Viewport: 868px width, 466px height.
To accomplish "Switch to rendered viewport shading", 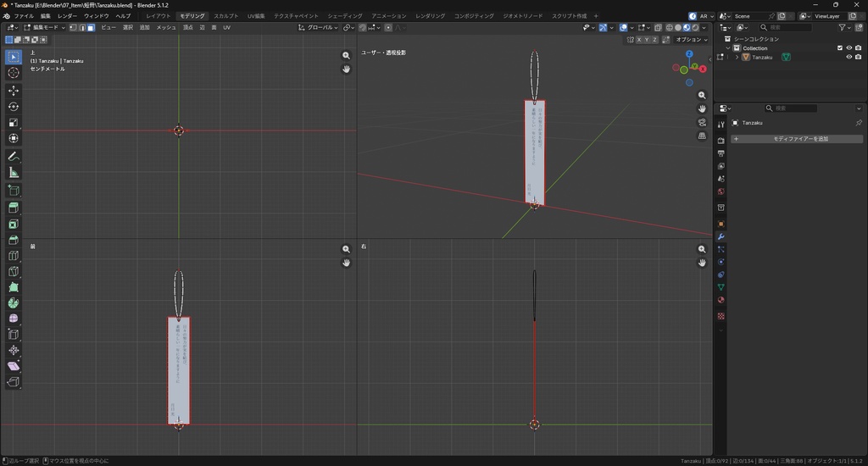I will 695,27.
